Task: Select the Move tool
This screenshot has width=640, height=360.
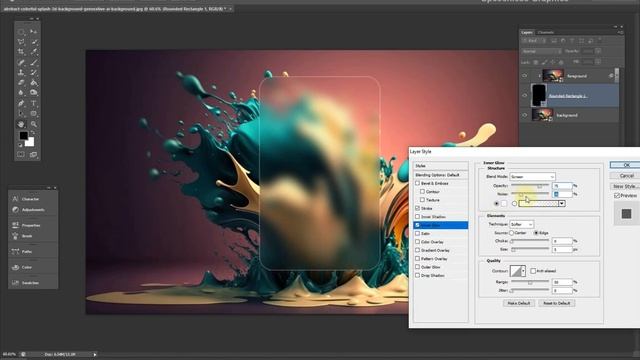Action: tap(34, 31)
